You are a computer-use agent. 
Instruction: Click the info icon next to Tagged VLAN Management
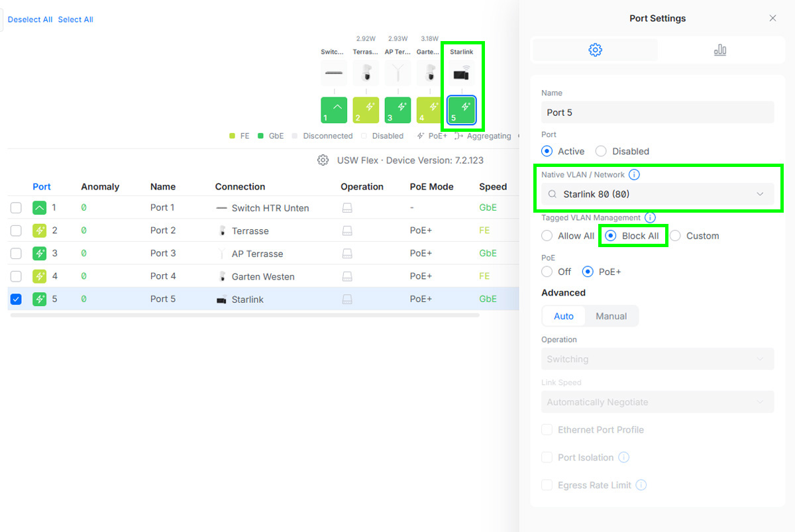click(650, 217)
